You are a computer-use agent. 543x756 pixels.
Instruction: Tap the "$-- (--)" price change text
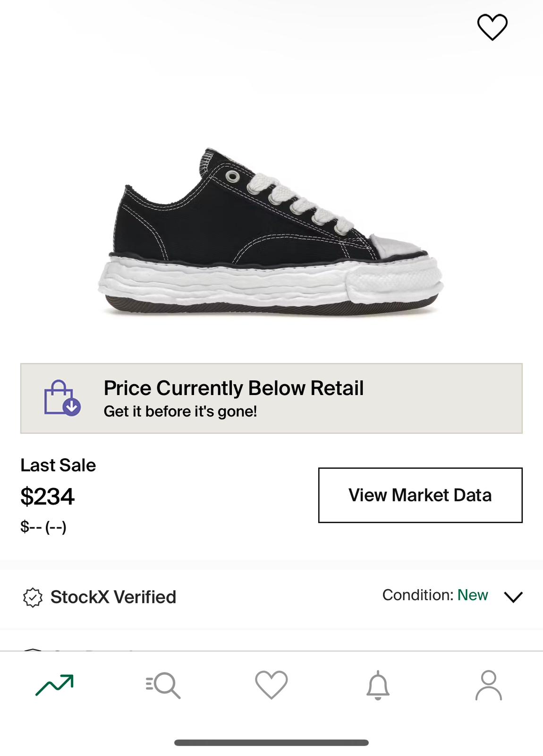click(x=43, y=527)
